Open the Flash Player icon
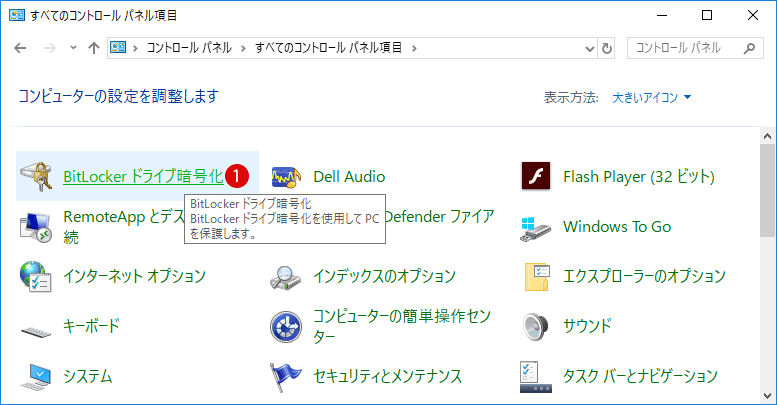This screenshot has width=777, height=405. [x=536, y=176]
